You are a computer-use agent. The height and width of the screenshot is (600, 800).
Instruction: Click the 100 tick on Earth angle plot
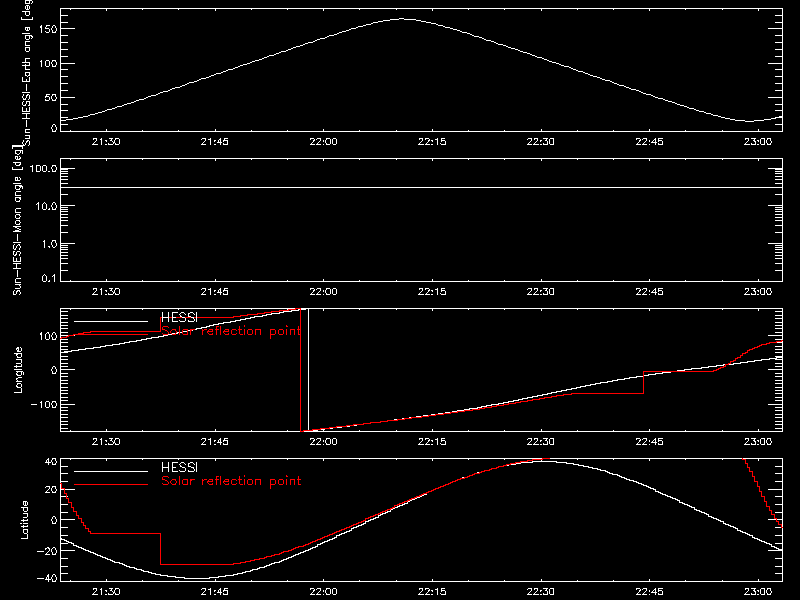(x=47, y=64)
